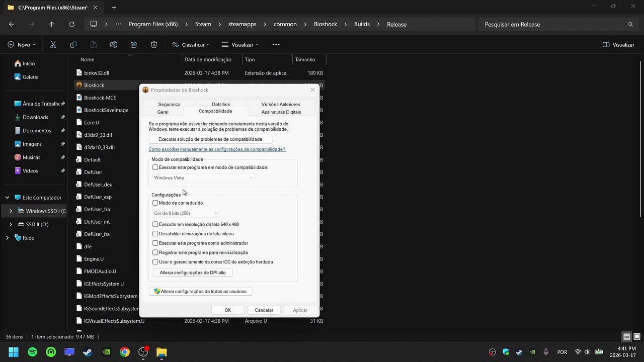Click the search magnifier icon

[630, 24]
